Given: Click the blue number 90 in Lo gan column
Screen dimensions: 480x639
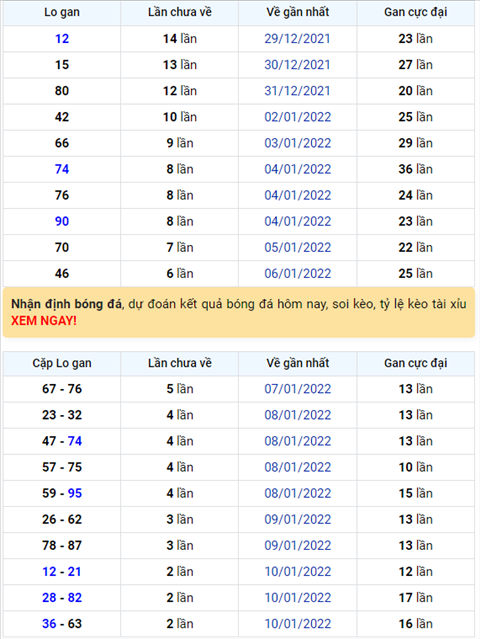Looking at the screenshot, I should [x=62, y=221].
